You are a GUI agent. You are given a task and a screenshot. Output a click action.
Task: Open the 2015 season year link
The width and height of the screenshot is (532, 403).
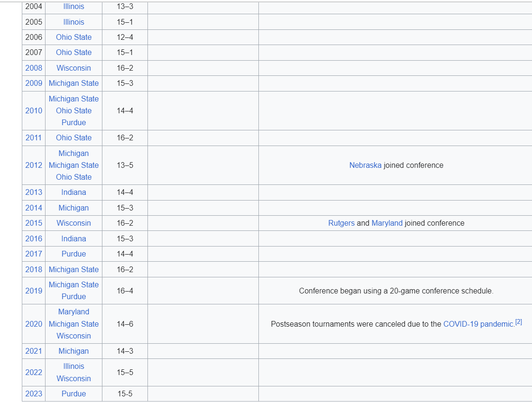pos(34,223)
